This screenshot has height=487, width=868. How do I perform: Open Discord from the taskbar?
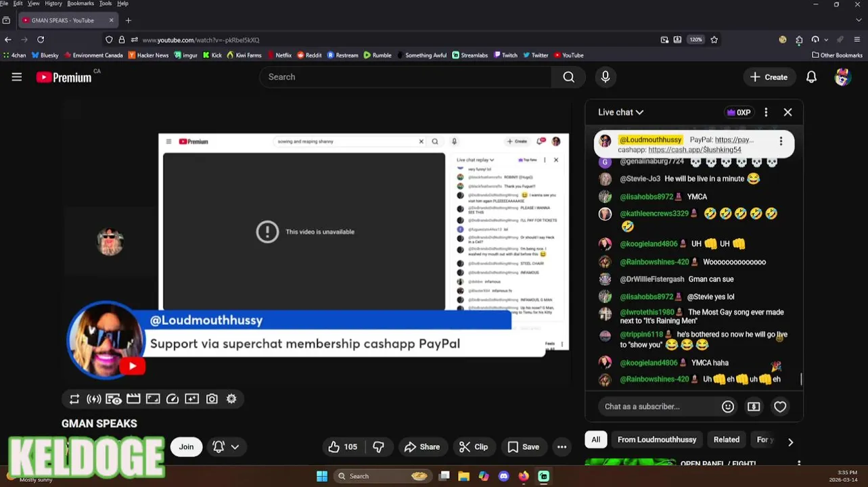tap(503, 476)
